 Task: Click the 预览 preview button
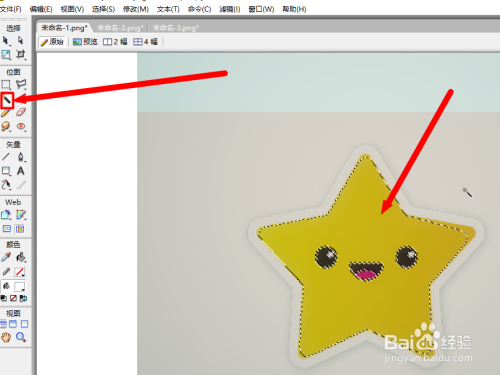tap(85, 42)
